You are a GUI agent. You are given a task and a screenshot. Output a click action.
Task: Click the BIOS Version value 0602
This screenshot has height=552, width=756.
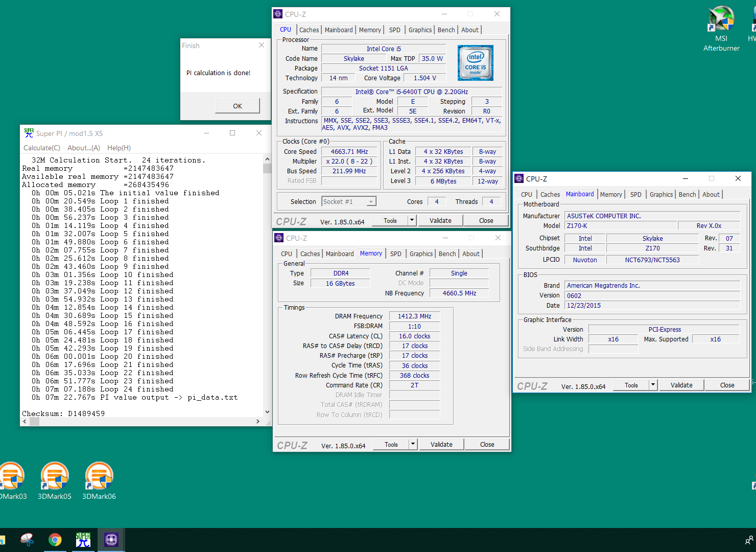point(652,295)
